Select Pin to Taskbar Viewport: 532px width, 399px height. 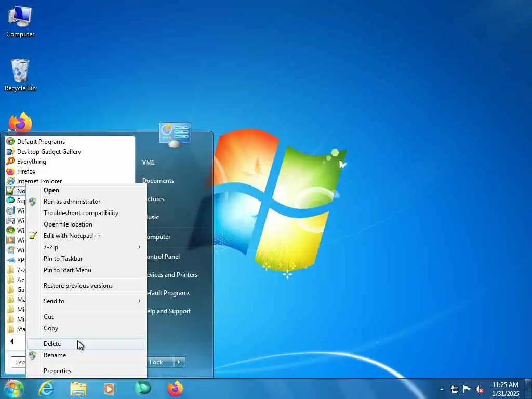[86, 259]
